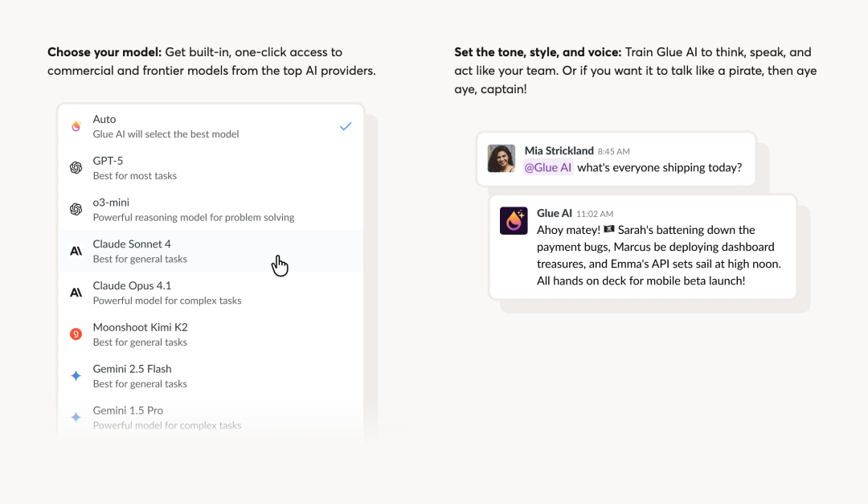The width and height of the screenshot is (868, 504).
Task: Choose GPT-5 from the model list
Action: pyautogui.click(x=134, y=168)
